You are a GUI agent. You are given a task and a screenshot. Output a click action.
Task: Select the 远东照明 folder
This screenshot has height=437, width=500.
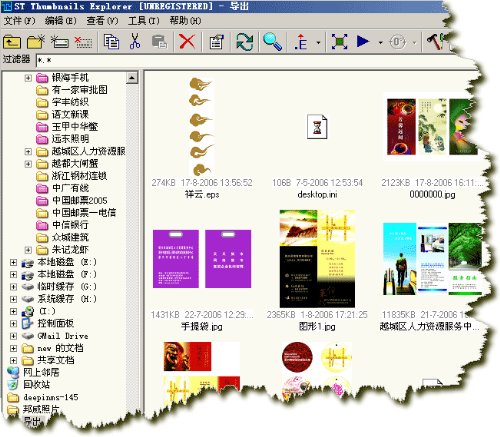coord(70,139)
